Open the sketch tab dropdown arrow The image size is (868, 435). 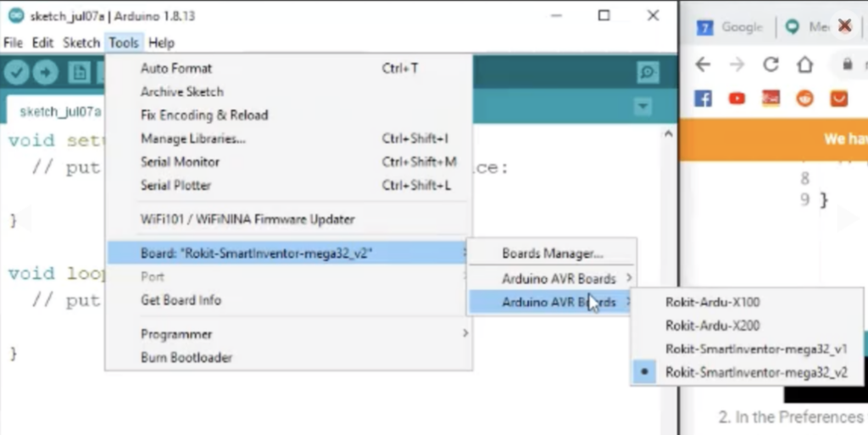643,107
